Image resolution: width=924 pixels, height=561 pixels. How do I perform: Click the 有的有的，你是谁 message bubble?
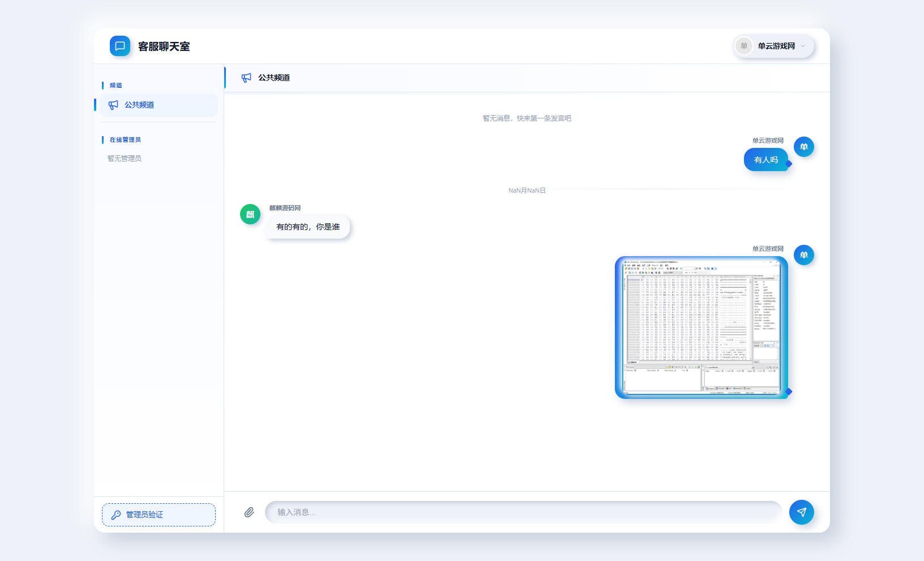(308, 227)
